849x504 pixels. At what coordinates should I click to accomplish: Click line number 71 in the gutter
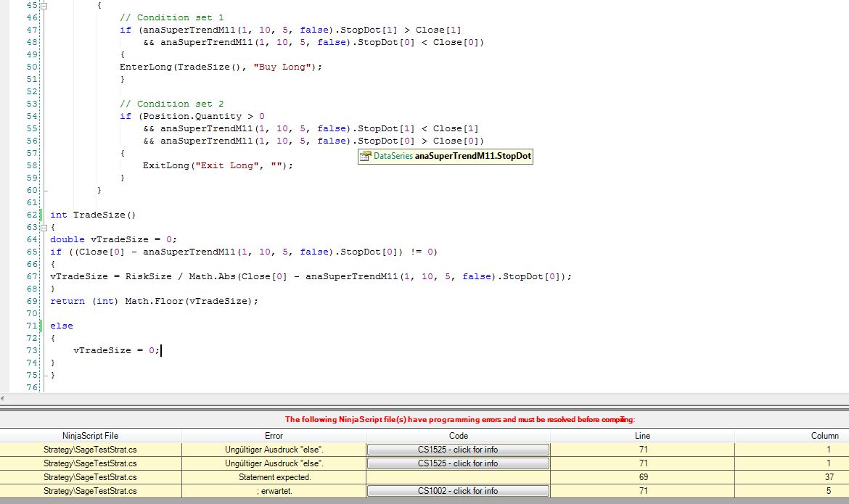32,326
